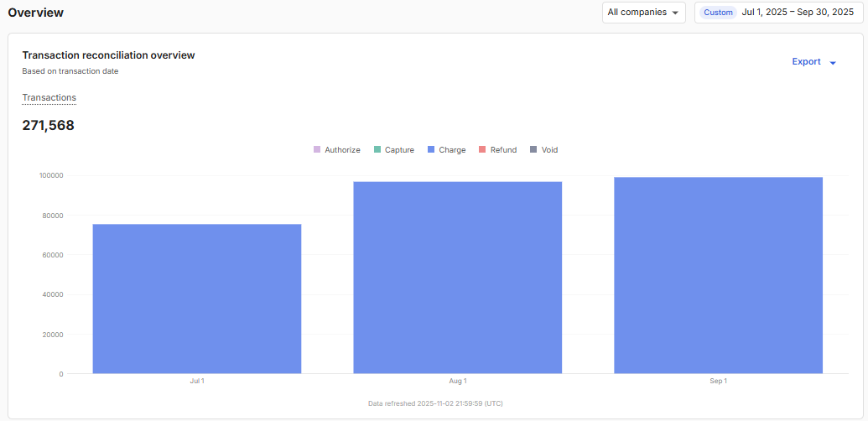This screenshot has width=868, height=421.
Task: Click the purple Authorize color swatch
Action: point(317,149)
